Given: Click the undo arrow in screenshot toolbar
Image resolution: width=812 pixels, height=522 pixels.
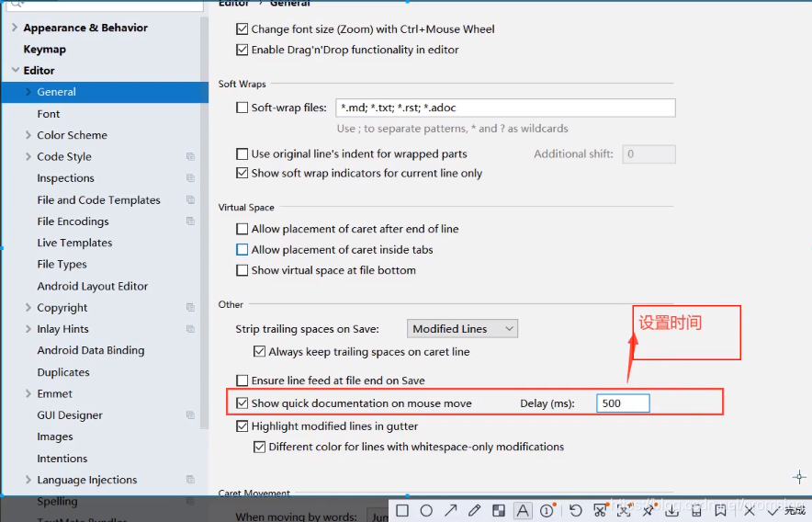Looking at the screenshot, I should (575, 511).
